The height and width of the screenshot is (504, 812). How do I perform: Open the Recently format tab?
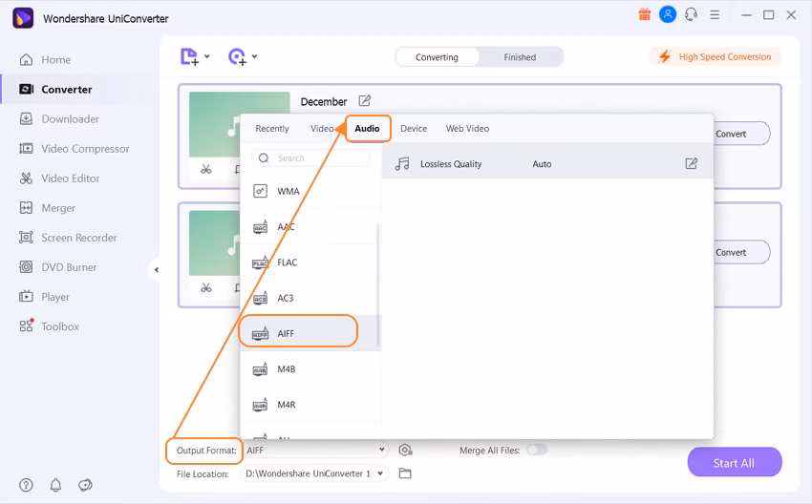(272, 128)
